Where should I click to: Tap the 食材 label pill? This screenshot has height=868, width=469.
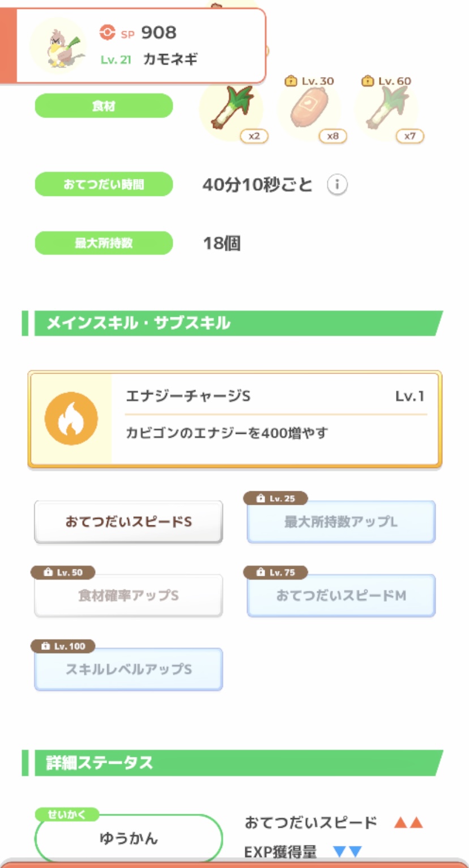104,106
